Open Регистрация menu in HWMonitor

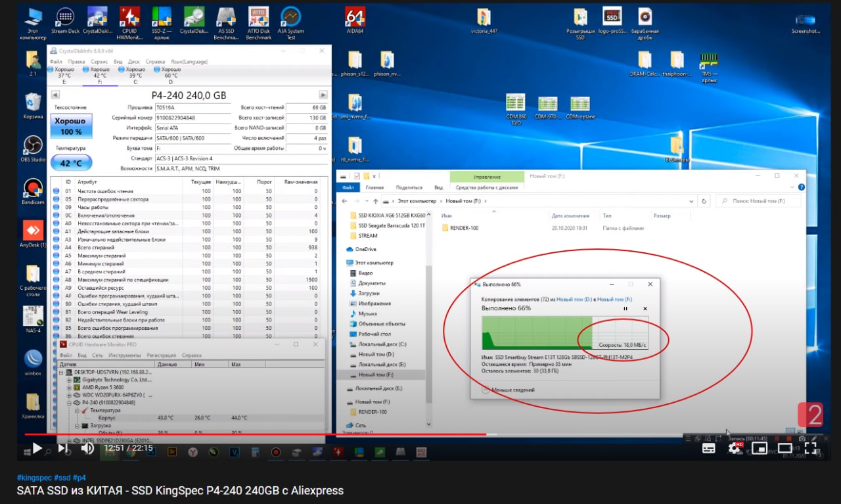point(161,355)
